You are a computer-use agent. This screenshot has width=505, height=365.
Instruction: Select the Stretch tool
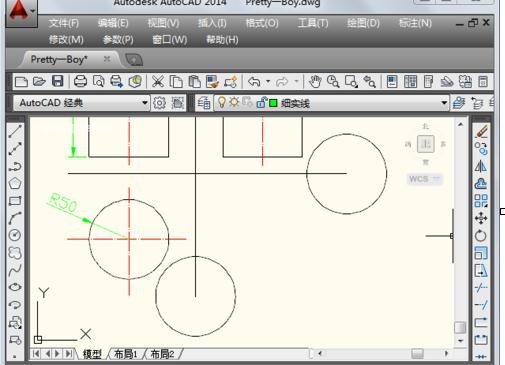tap(481, 270)
